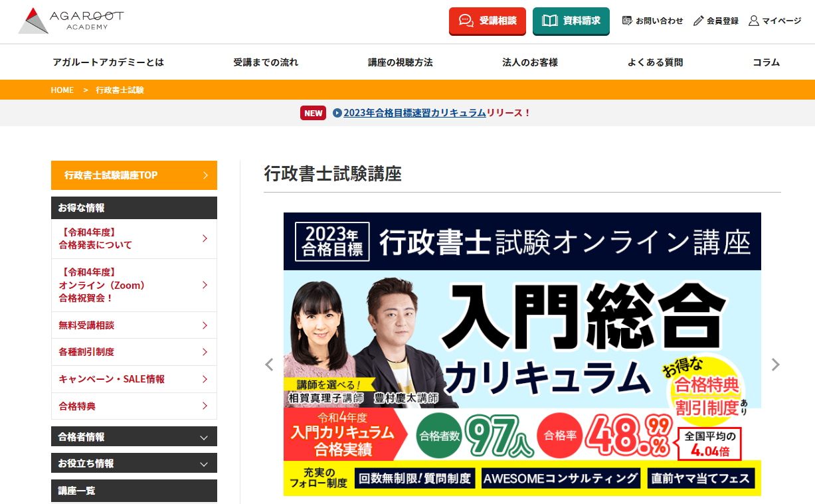The height and width of the screenshot is (504, 815).
Task: Expand the 講座一覧 sidebar section
Action: [134, 490]
